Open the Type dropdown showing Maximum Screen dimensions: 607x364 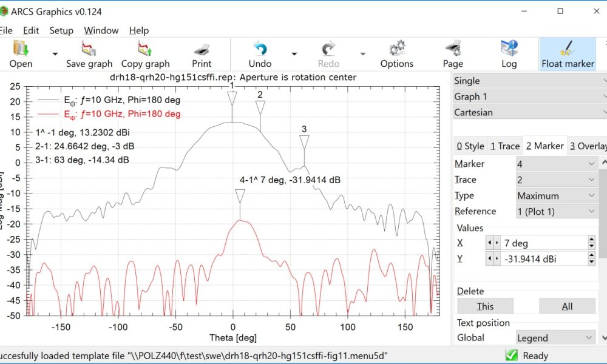click(556, 195)
